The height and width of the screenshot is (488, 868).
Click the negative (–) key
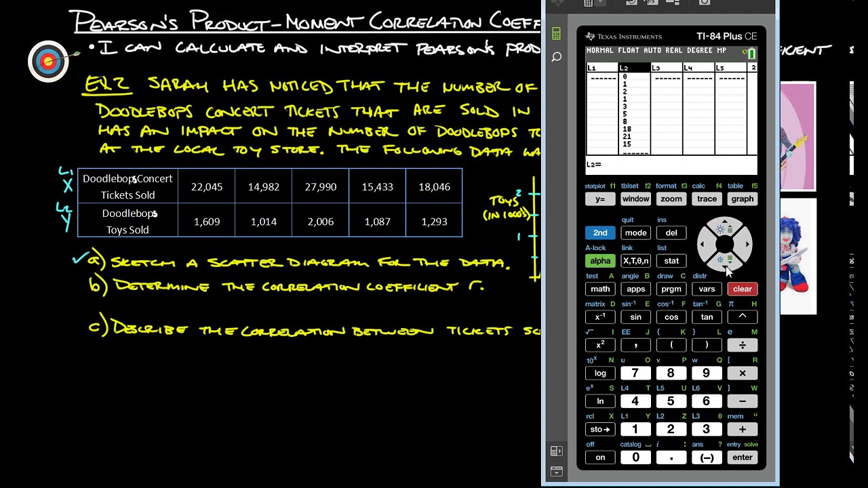tap(707, 457)
